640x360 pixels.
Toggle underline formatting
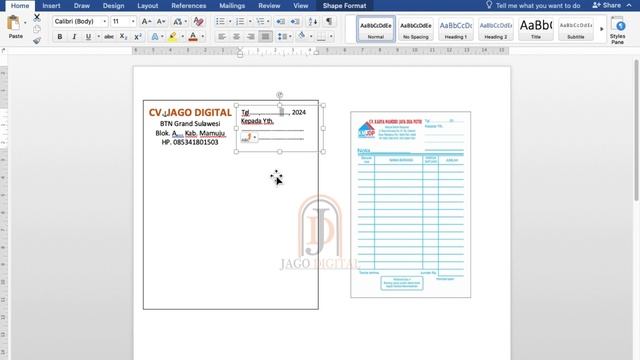point(88,37)
